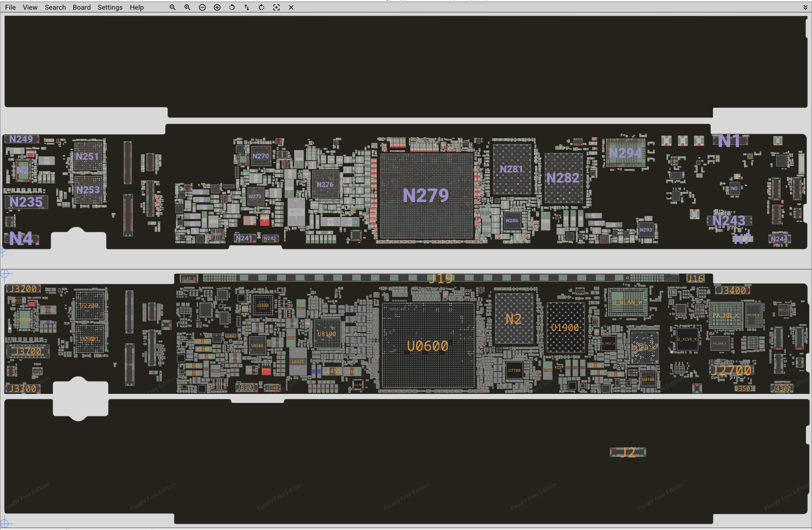The image size is (812, 530).
Task: Select the J2700 connector
Action: 731,370
